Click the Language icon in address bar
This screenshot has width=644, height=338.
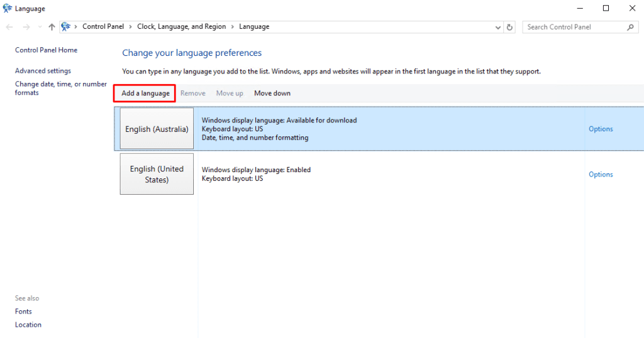pyautogui.click(x=65, y=26)
